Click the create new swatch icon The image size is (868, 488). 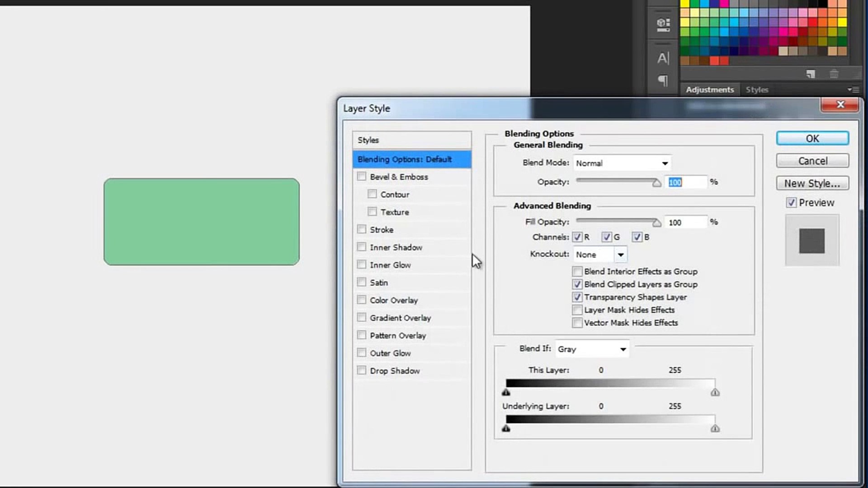coord(811,74)
